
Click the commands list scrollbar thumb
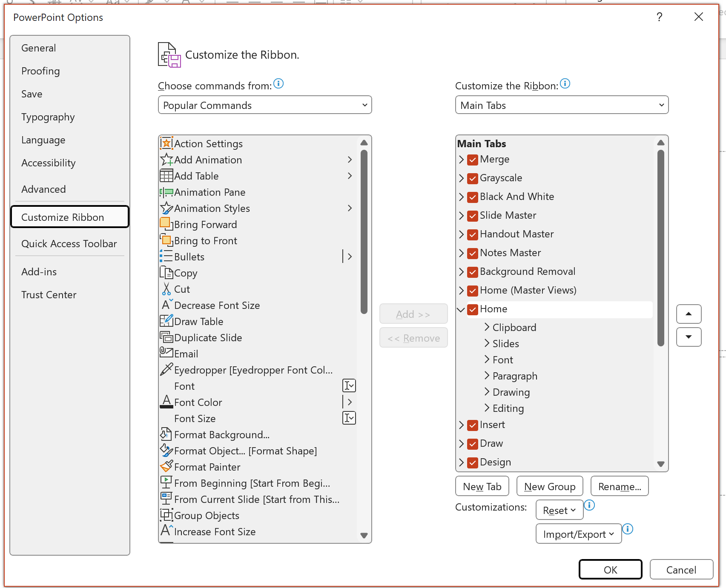click(364, 232)
